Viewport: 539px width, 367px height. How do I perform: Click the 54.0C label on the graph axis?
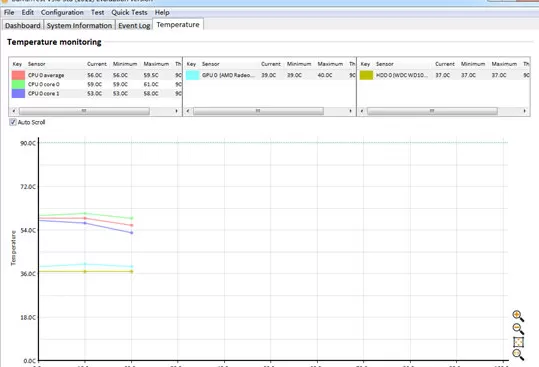point(28,230)
